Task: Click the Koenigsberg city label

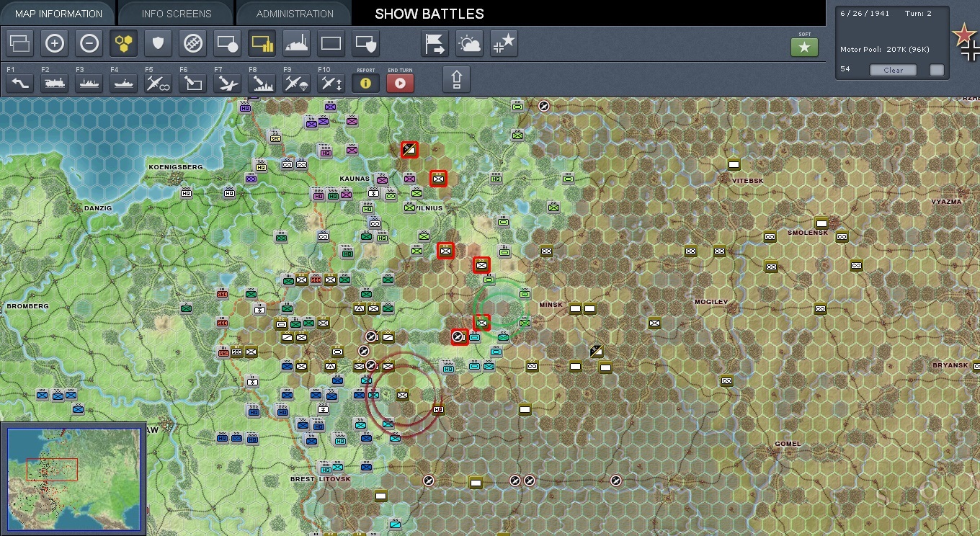Action: [176, 167]
